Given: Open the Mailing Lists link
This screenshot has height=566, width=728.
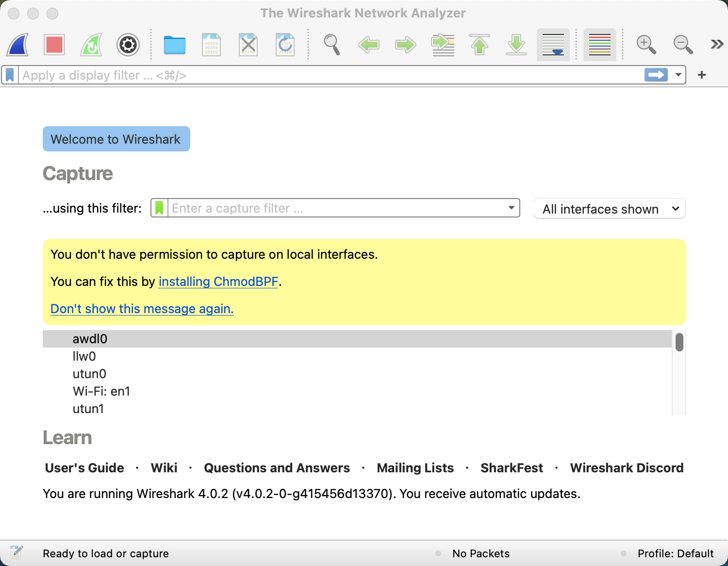Looking at the screenshot, I should click(415, 468).
